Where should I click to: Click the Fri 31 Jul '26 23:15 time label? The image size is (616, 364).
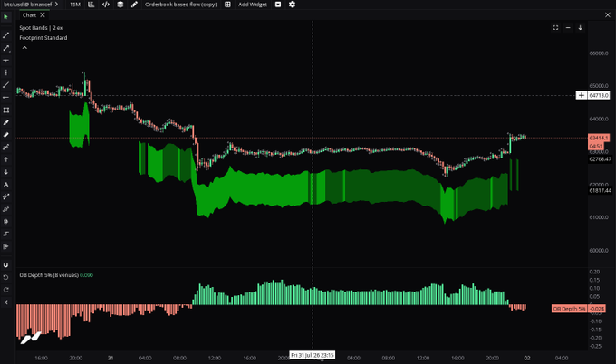pyautogui.click(x=313, y=355)
